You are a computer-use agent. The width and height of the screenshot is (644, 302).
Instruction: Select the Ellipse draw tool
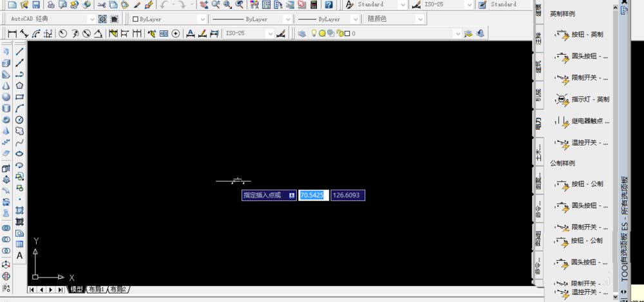click(x=19, y=154)
